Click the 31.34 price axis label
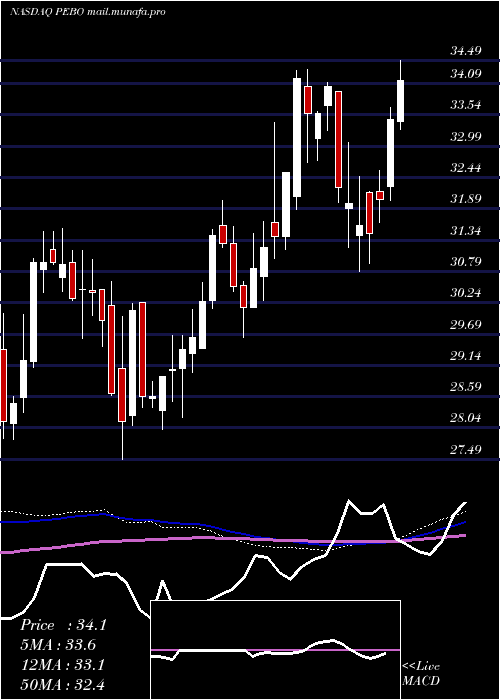 466,231
